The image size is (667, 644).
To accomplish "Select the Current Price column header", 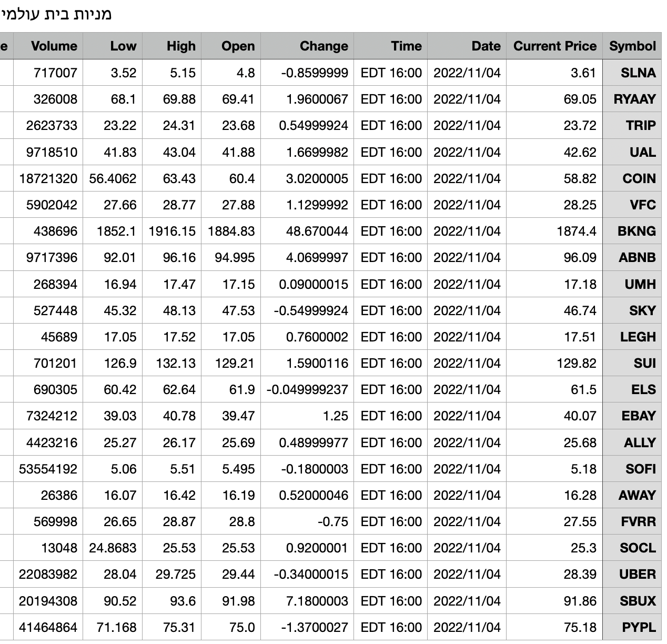I will tap(554, 46).
